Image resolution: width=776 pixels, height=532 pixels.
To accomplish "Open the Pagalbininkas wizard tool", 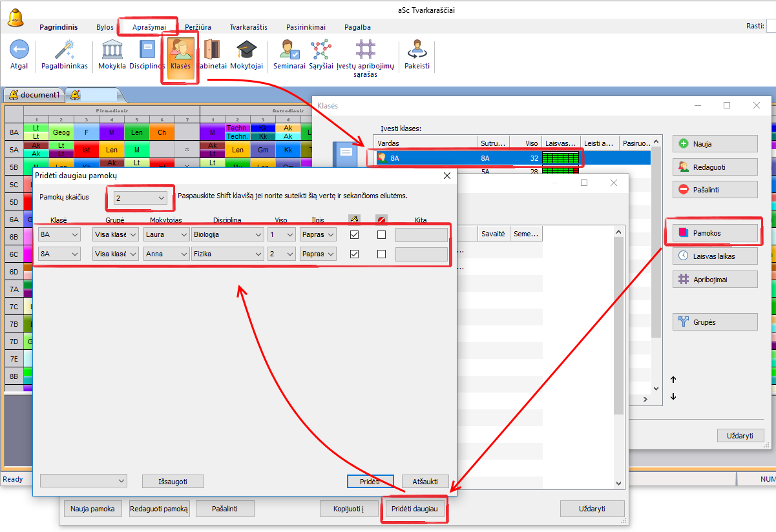I will click(64, 50).
